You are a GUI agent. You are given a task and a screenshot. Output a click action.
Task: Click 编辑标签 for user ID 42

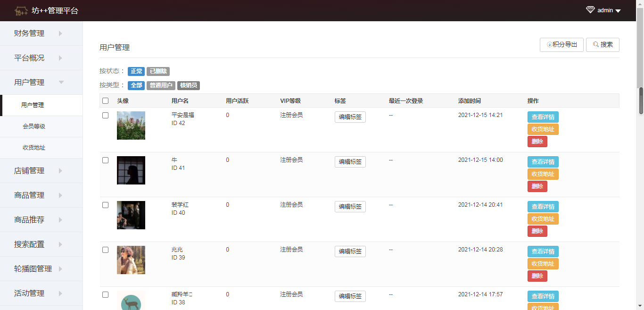click(350, 117)
